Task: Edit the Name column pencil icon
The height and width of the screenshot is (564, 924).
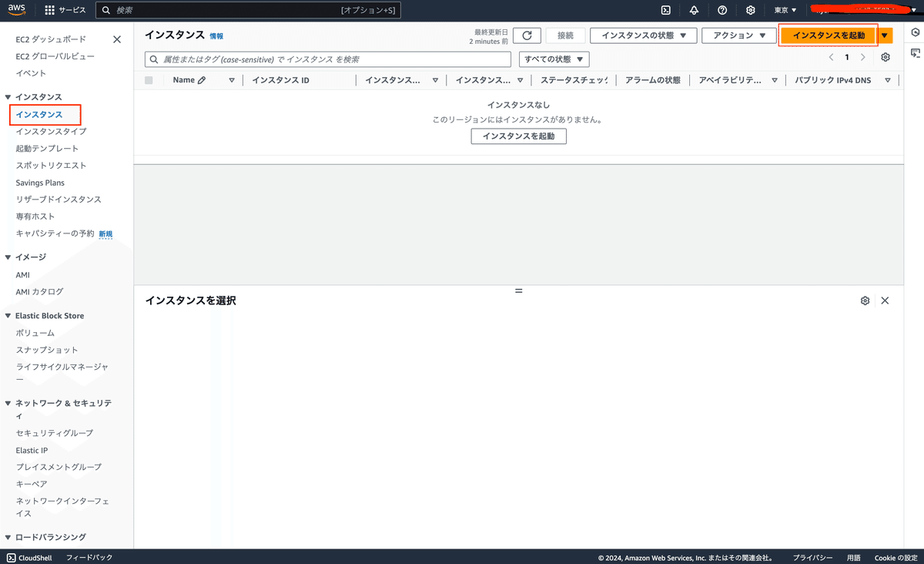Action: click(x=202, y=80)
